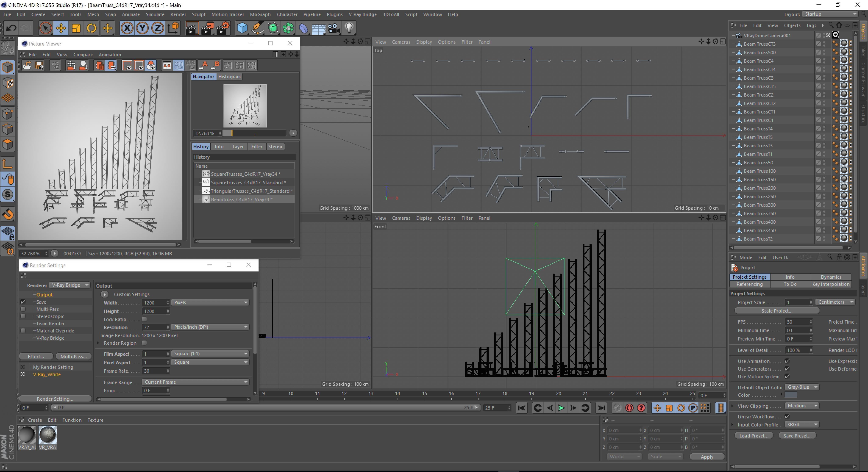The image size is (868, 472).
Task: Click the Scale Project... button
Action: [776, 311]
